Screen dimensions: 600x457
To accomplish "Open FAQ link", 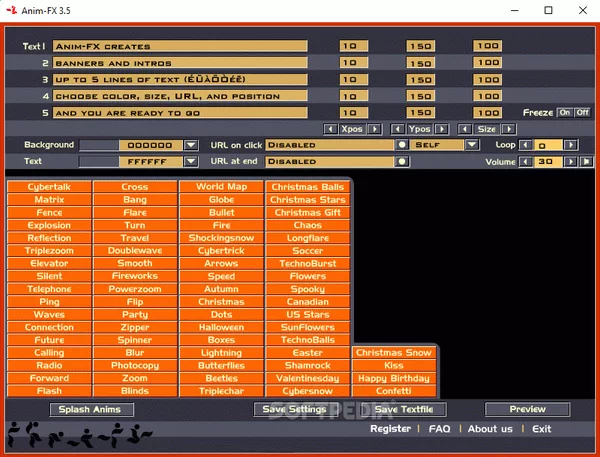I will (x=439, y=429).
